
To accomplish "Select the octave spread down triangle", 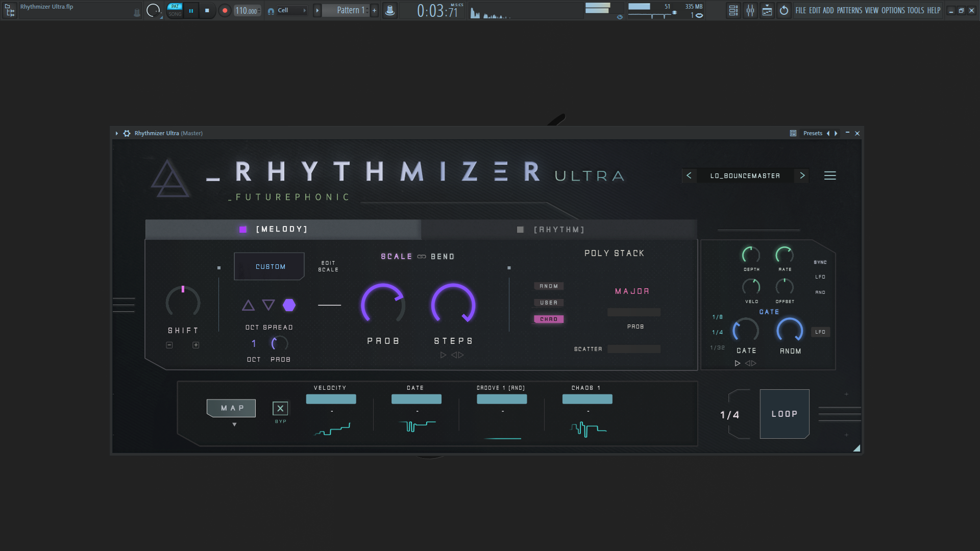I will point(268,305).
